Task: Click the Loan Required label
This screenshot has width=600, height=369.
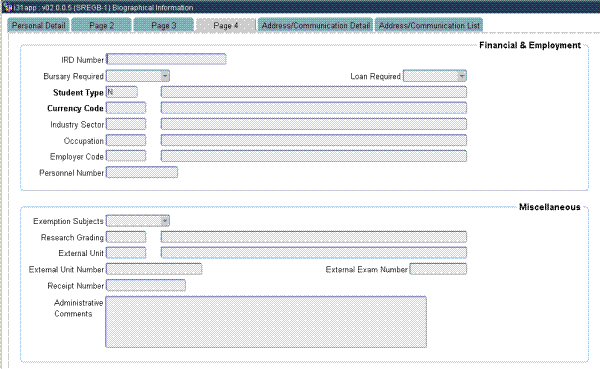Action: [375, 76]
